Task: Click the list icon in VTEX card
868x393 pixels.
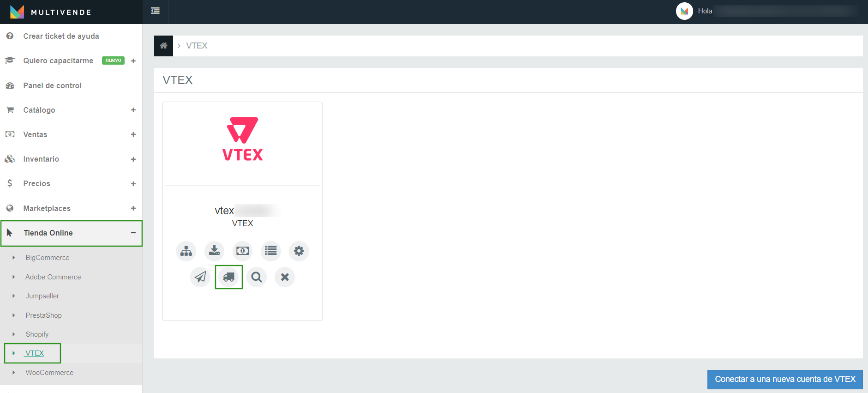Action: 271,251
